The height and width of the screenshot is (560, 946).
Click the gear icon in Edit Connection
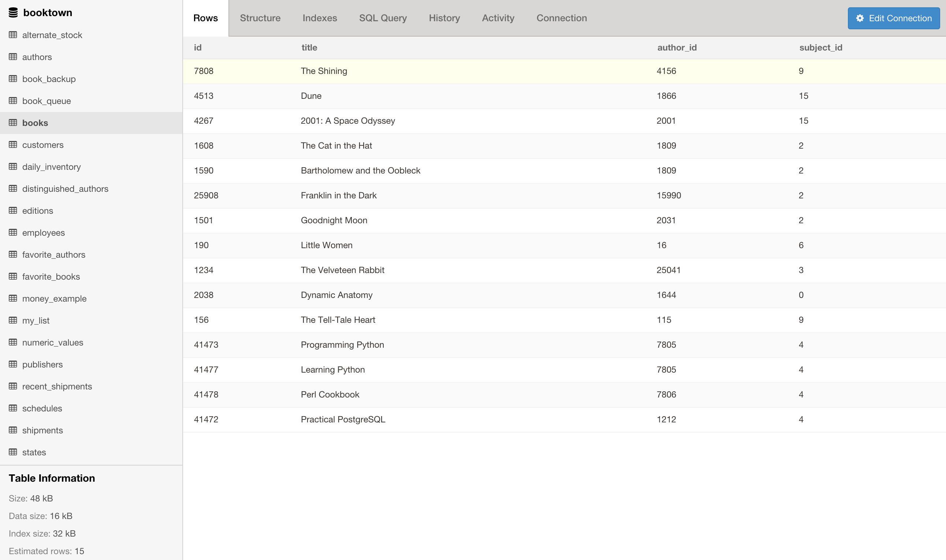(x=860, y=18)
